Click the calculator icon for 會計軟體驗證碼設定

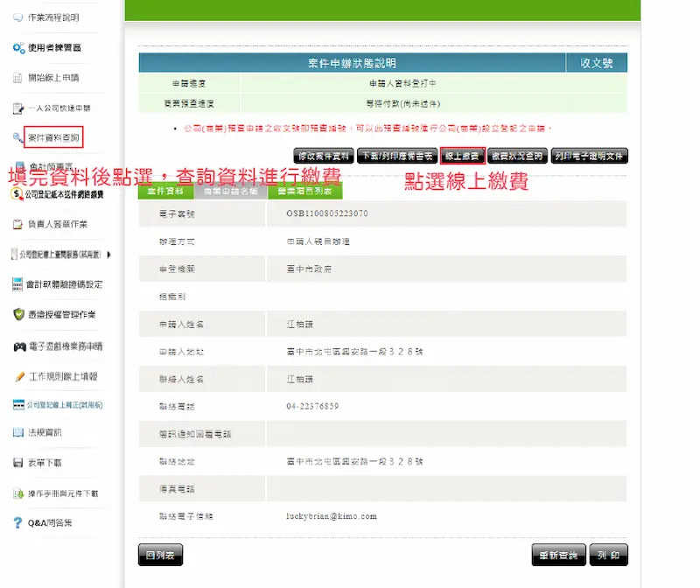(18, 284)
